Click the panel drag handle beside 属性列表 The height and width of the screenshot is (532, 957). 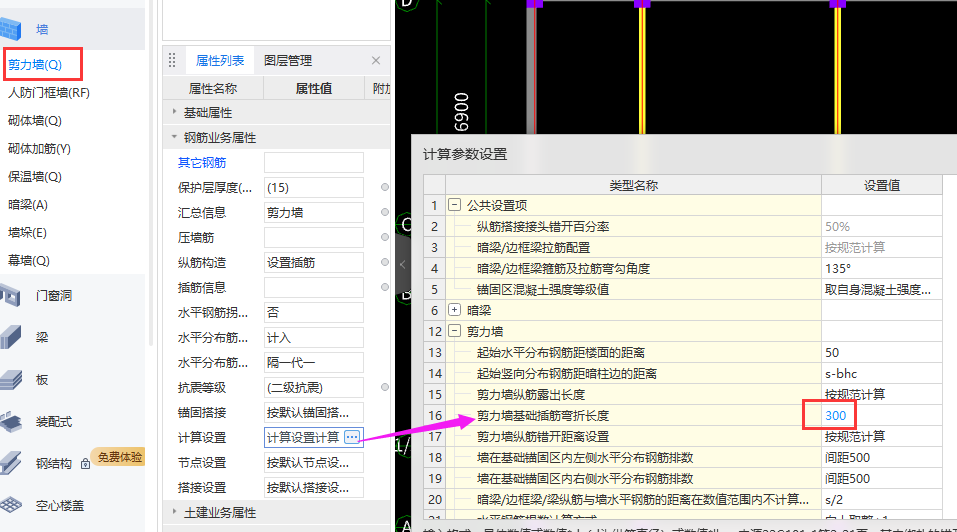tap(172, 60)
